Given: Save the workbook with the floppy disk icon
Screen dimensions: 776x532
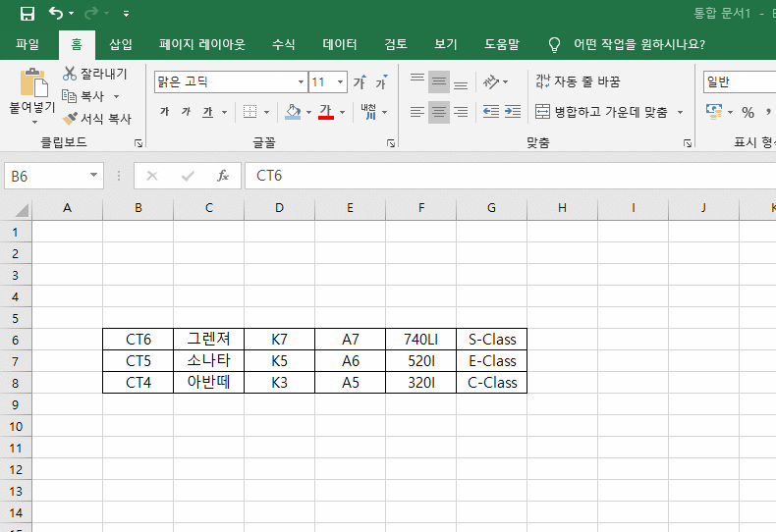Looking at the screenshot, I should 28,14.
